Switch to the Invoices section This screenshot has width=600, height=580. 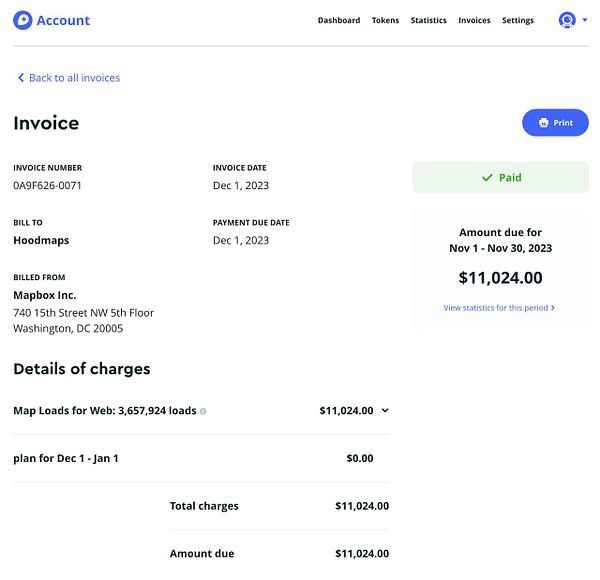point(474,20)
